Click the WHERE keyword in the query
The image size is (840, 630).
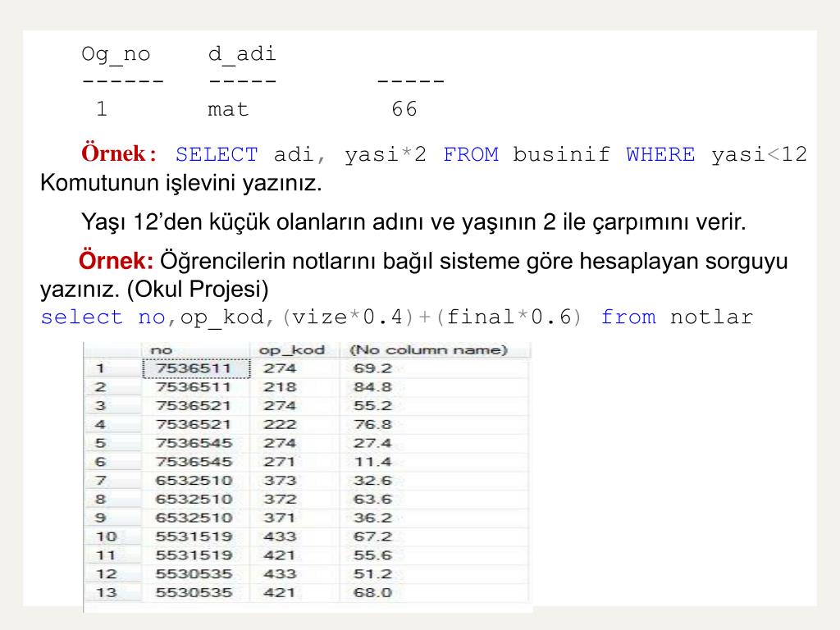coord(660,155)
